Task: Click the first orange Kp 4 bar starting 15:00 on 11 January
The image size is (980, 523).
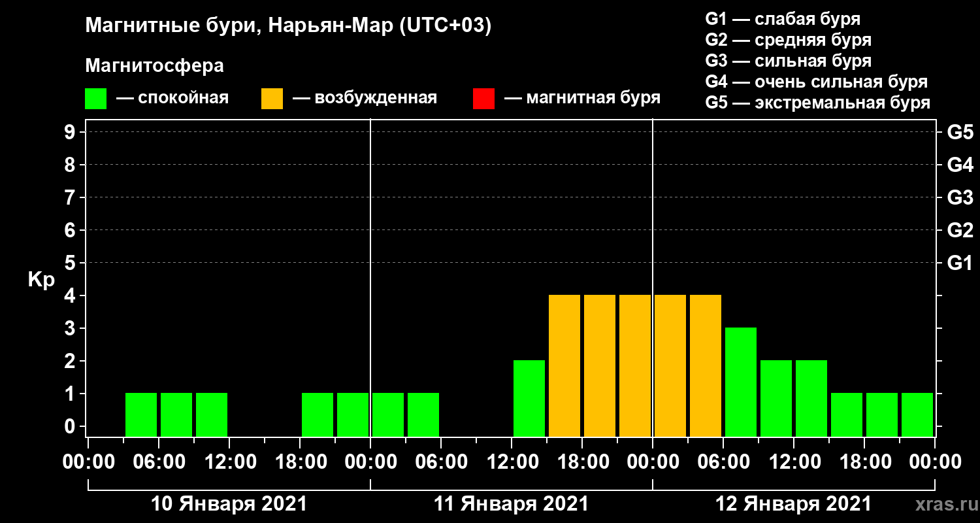Action: tap(564, 365)
